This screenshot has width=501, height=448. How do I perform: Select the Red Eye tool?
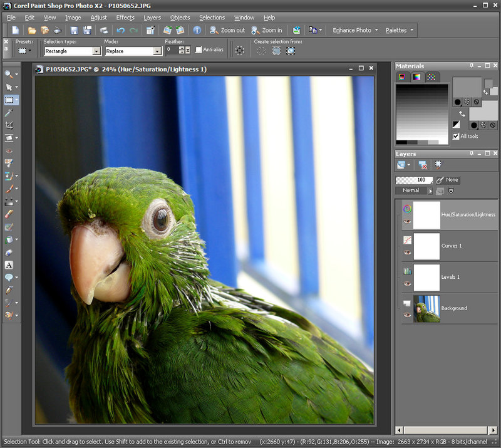click(9, 150)
